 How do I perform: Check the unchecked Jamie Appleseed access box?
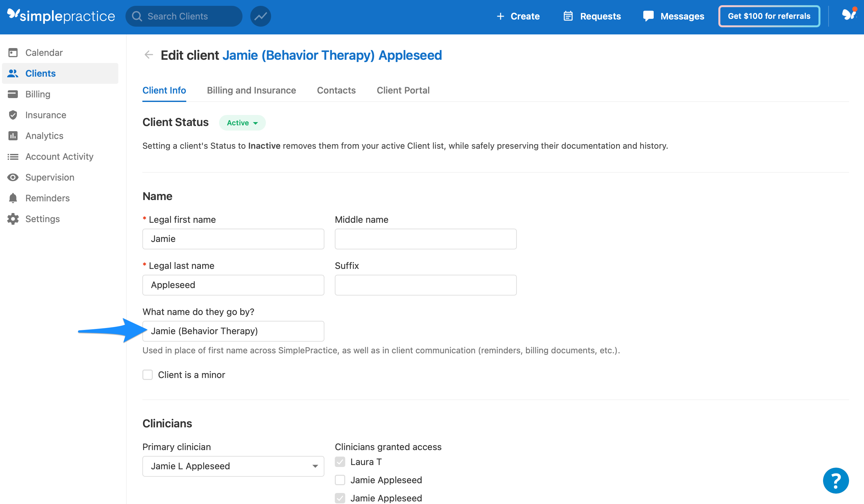340,480
